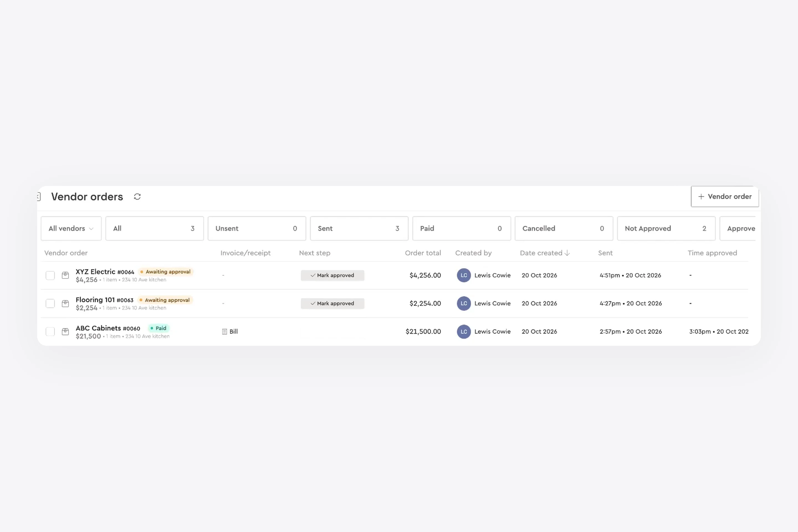Screen dimensions: 798x532
Task: Click the LC avatar on the XYZ Electric row
Action: pos(464,275)
